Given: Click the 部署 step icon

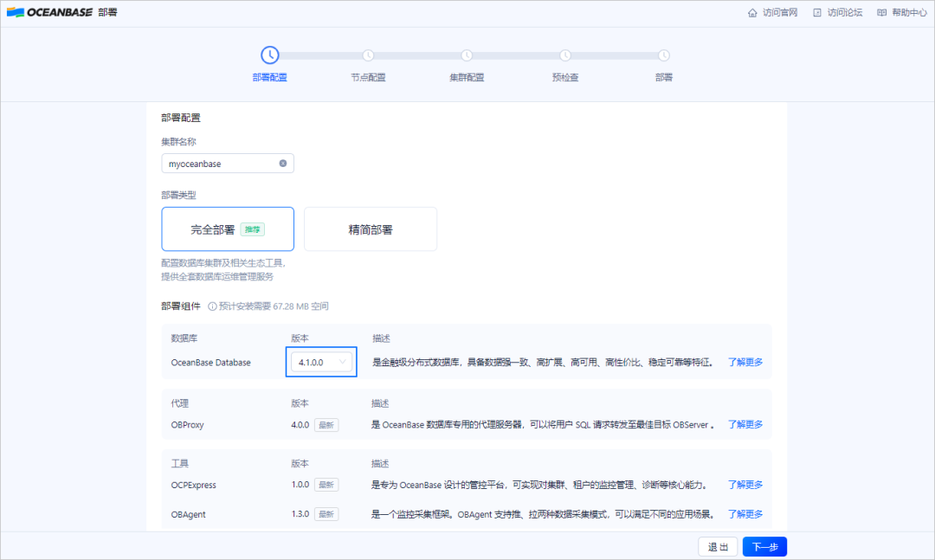Looking at the screenshot, I should pos(664,54).
